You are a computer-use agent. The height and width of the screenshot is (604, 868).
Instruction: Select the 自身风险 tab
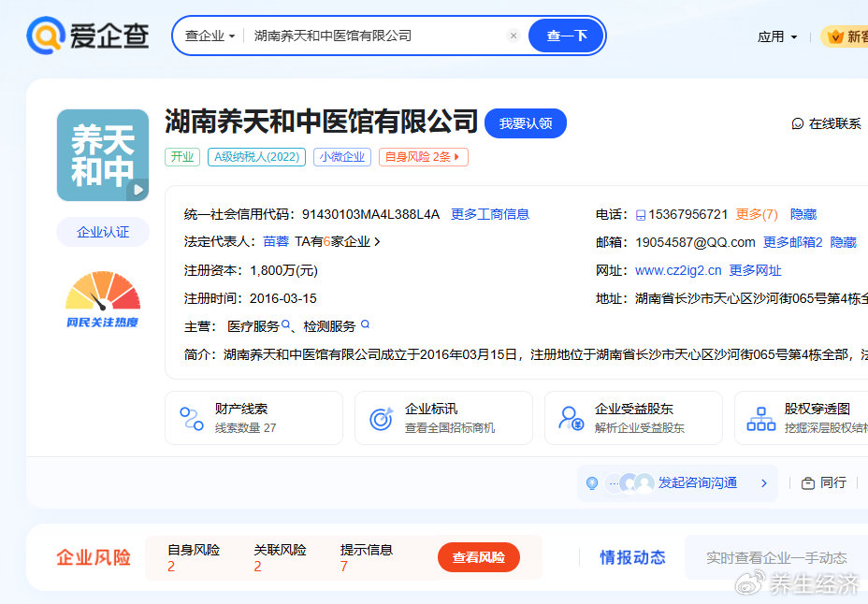(194, 557)
